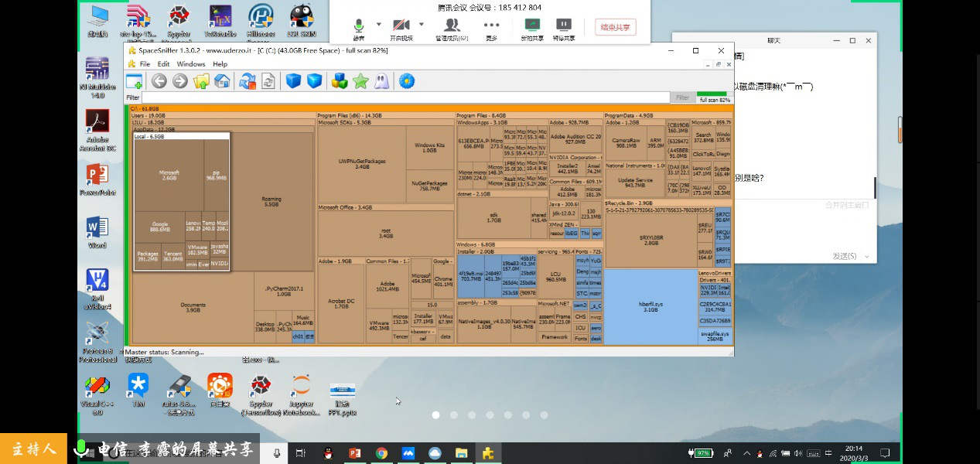The width and height of the screenshot is (980, 464).
Task: Open the Edit menu
Action: (163, 64)
